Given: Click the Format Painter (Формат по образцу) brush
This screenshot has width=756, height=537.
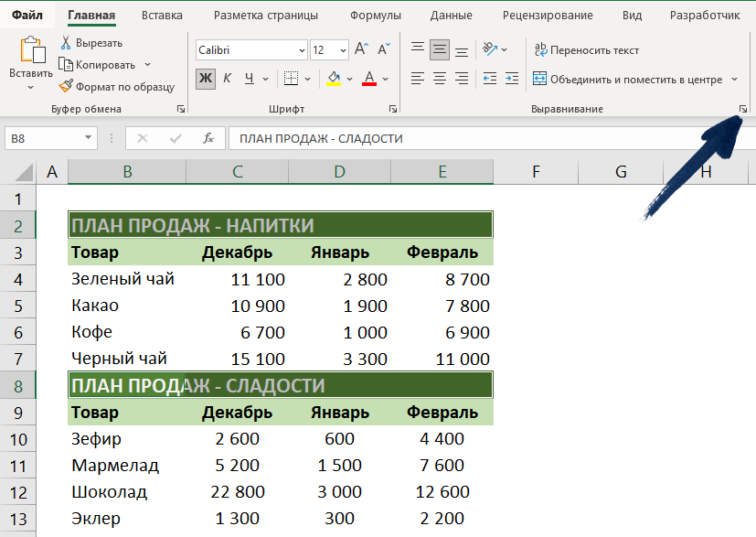Looking at the screenshot, I should 67,86.
